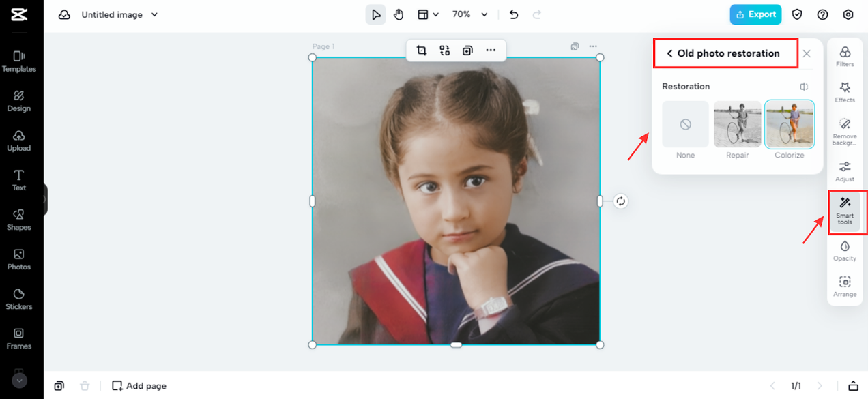Select the Text tool in sidebar
This screenshot has width=868, height=399.
pyautogui.click(x=19, y=180)
